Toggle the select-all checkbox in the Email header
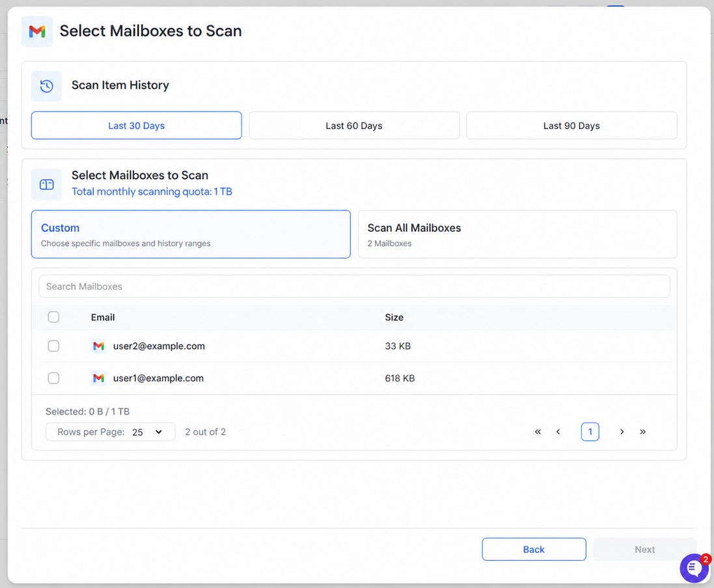This screenshot has width=714, height=588. tap(54, 317)
